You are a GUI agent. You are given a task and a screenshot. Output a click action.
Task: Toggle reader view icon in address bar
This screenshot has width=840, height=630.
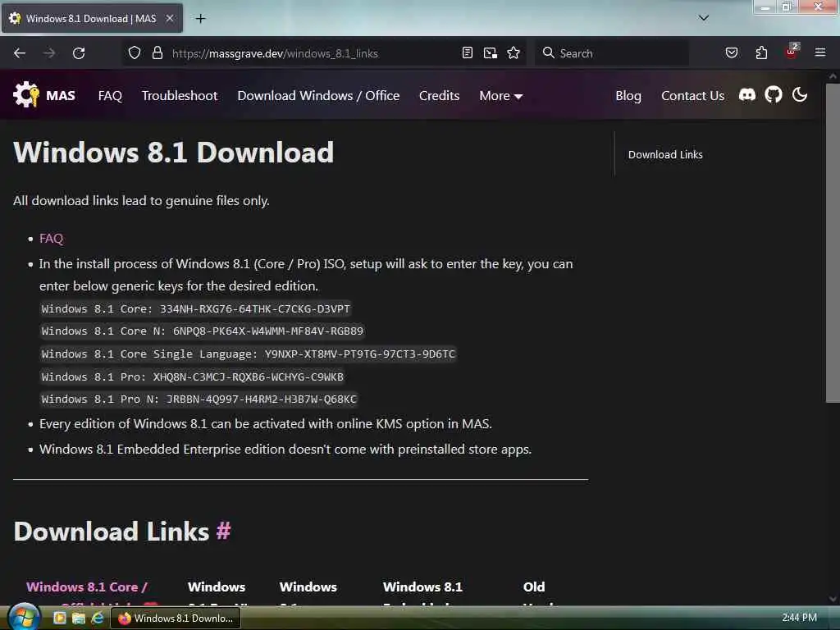click(x=467, y=53)
